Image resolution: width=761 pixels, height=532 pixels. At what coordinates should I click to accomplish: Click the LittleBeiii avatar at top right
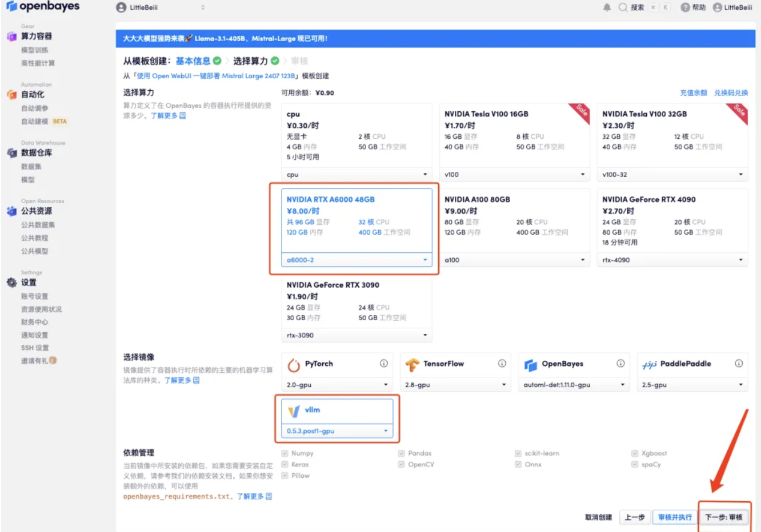[x=717, y=7]
